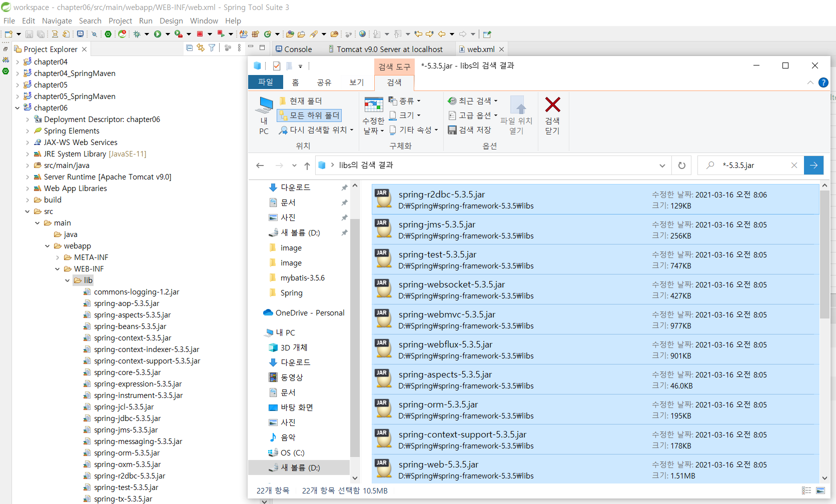The height and width of the screenshot is (504, 836).
Task: Click the navigation pane scrollbar thumb
Action: tap(355, 338)
